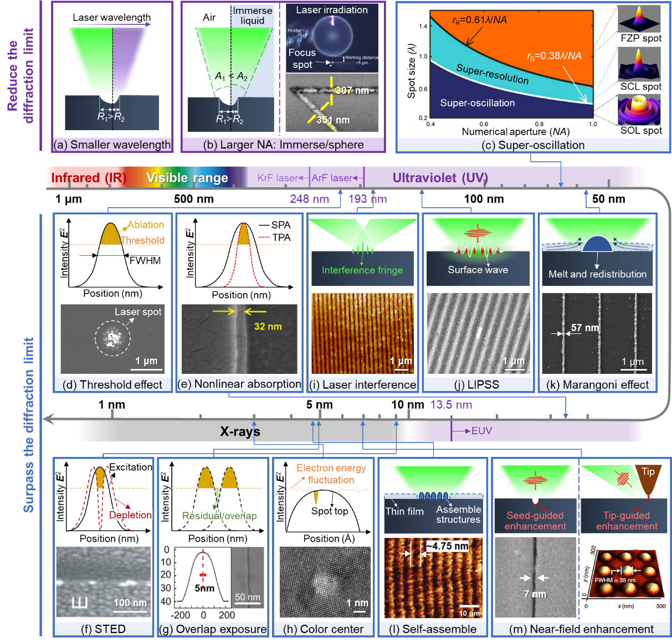This screenshot has height=643, width=672.
Task: Select "Super-oscillation" label inside the plot
Action: (x=478, y=103)
